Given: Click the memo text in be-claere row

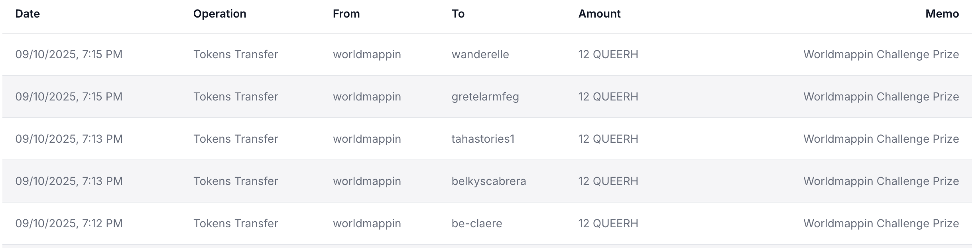Looking at the screenshot, I should point(881,223).
